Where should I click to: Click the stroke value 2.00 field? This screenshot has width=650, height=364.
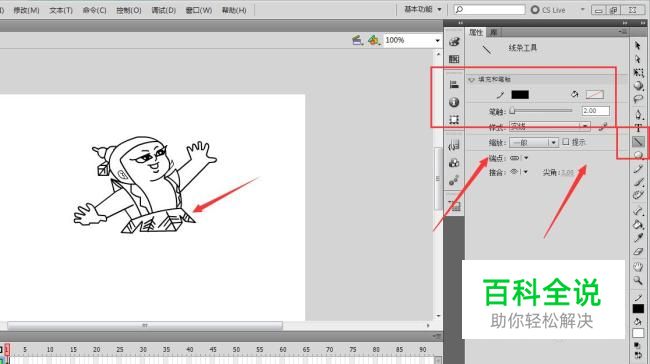pos(595,111)
